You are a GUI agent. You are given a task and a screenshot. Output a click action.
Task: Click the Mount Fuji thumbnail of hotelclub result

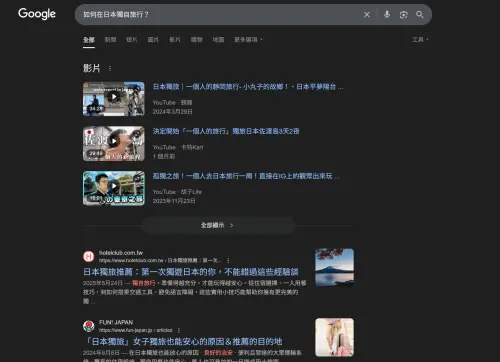(335, 268)
